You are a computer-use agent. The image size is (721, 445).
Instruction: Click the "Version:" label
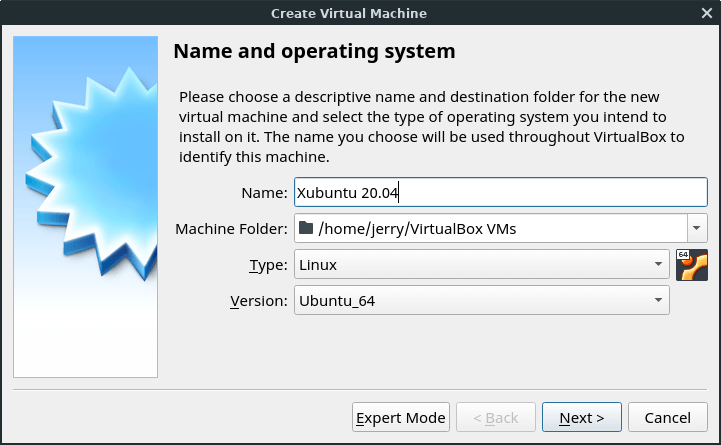pyautogui.click(x=259, y=300)
